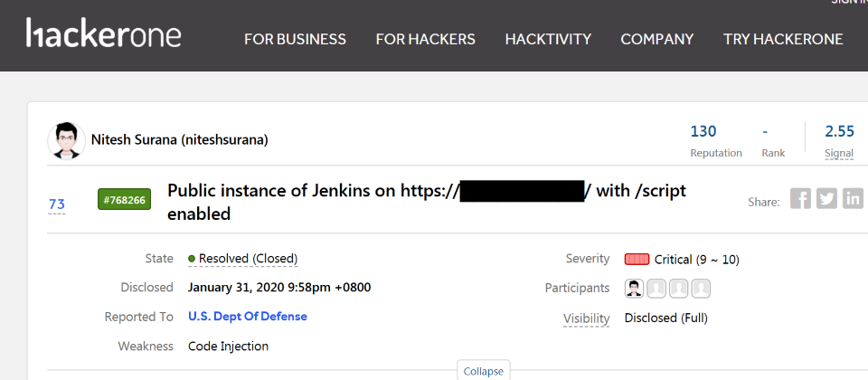Click the Participants label

point(578,288)
